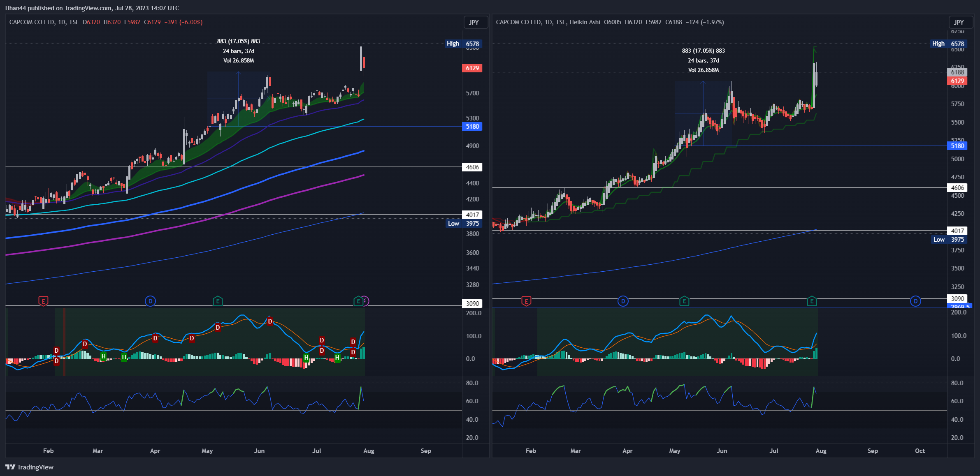Select the Low 3975 label on left chart
Screen dimensions: 980x476
(x=464, y=224)
